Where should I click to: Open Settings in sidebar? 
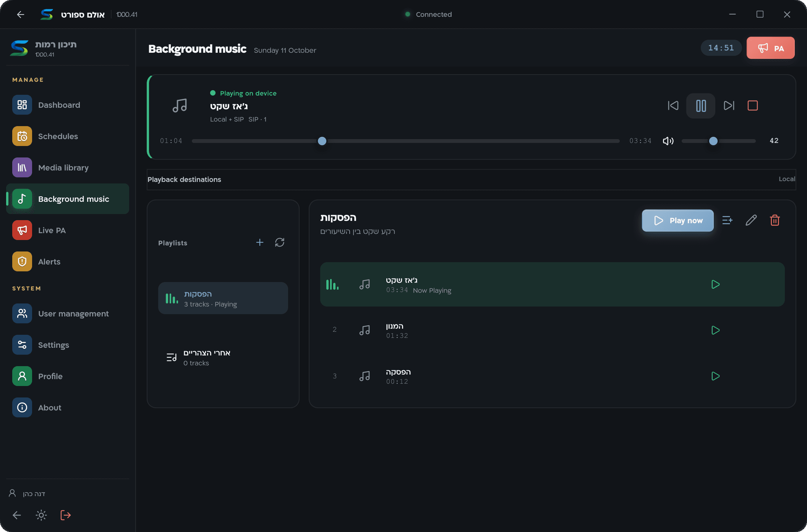click(68, 345)
